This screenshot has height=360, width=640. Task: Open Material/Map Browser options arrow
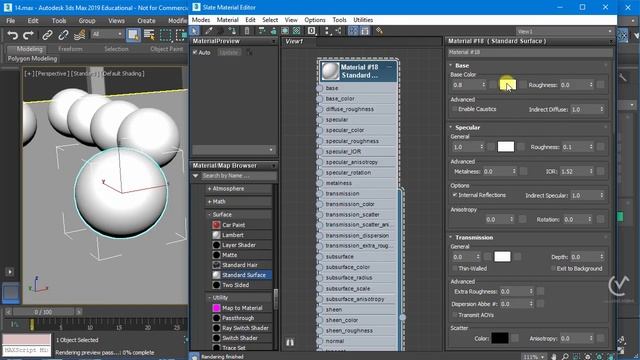[x=196, y=176]
